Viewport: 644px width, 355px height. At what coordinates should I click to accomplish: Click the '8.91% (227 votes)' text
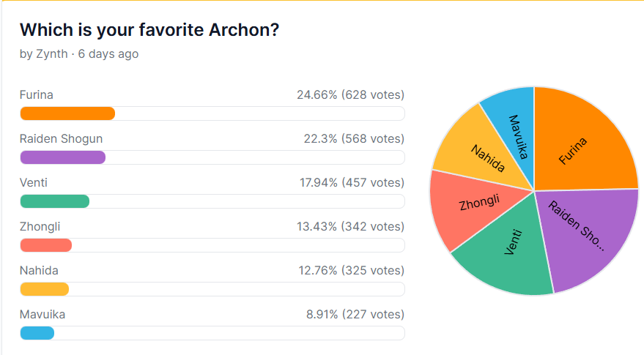pyautogui.click(x=355, y=314)
